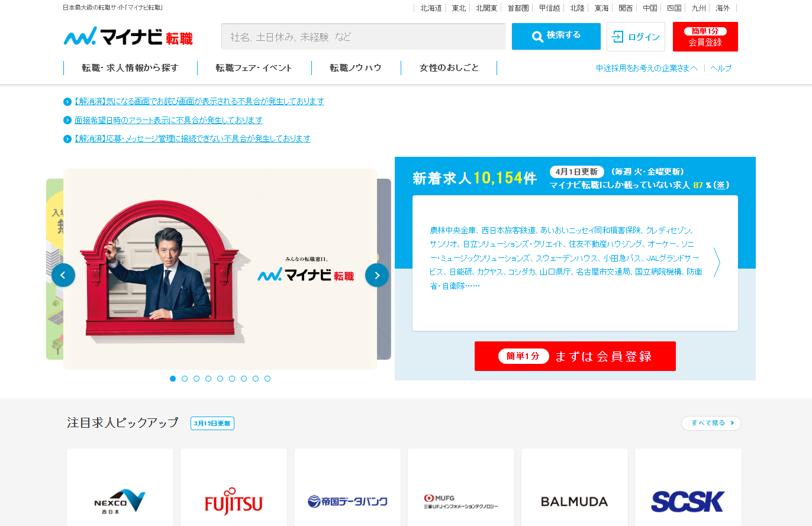Click the search field for company names
The width and height of the screenshot is (812, 526).
click(363, 37)
